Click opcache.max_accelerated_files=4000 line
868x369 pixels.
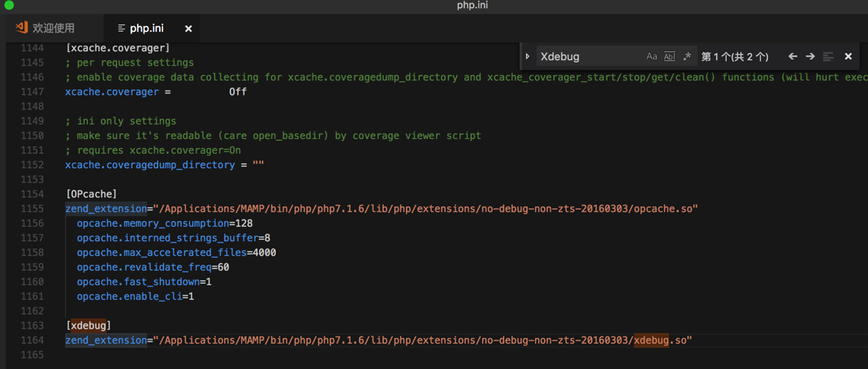tap(176, 253)
